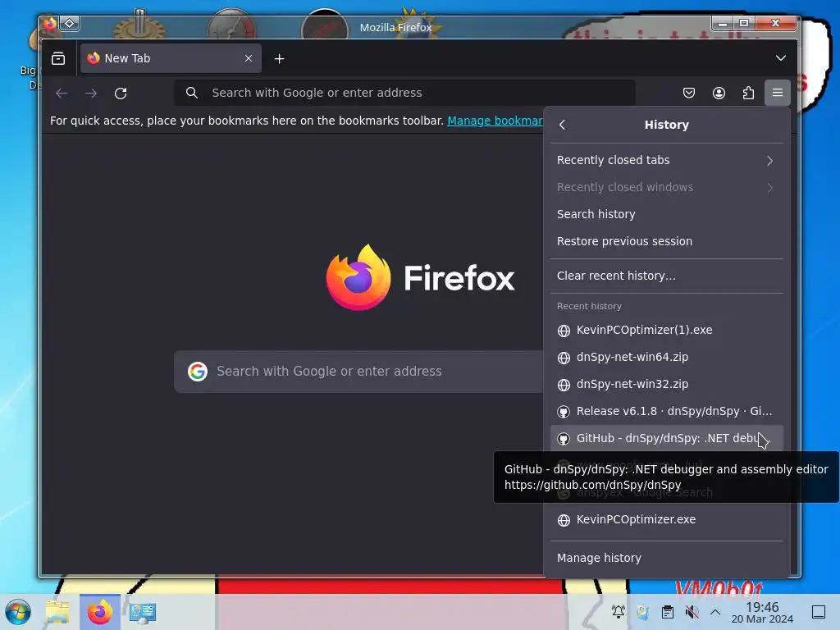Screen dimensions: 840x630
Task: Open KevinPCOptimizer(1).exe history entry
Action: point(666,330)
